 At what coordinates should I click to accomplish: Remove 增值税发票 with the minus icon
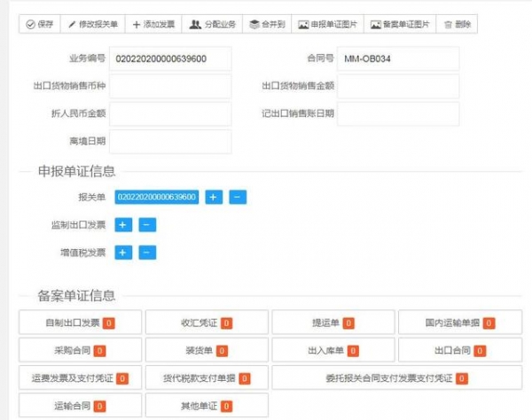pos(147,253)
